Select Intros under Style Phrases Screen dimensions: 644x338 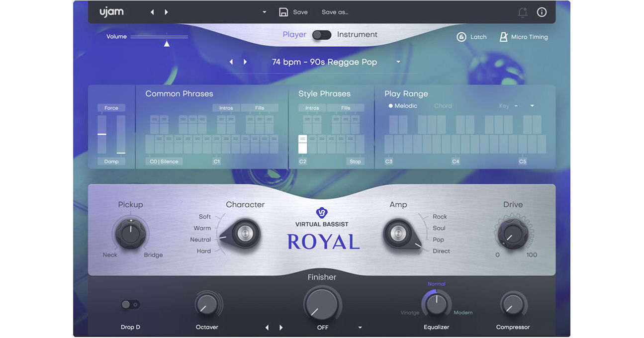(x=312, y=107)
